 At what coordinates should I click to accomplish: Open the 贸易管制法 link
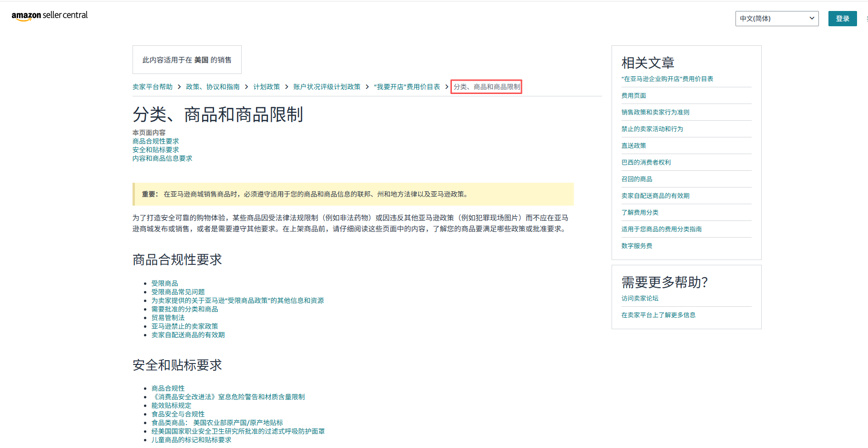(x=168, y=317)
